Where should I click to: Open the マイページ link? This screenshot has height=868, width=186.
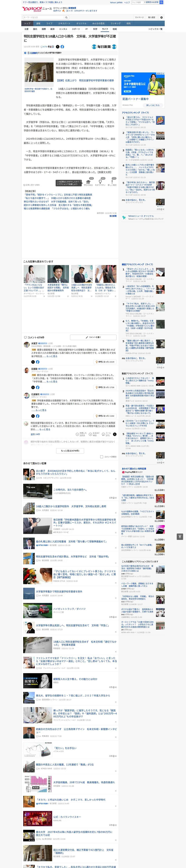pos(139,18)
